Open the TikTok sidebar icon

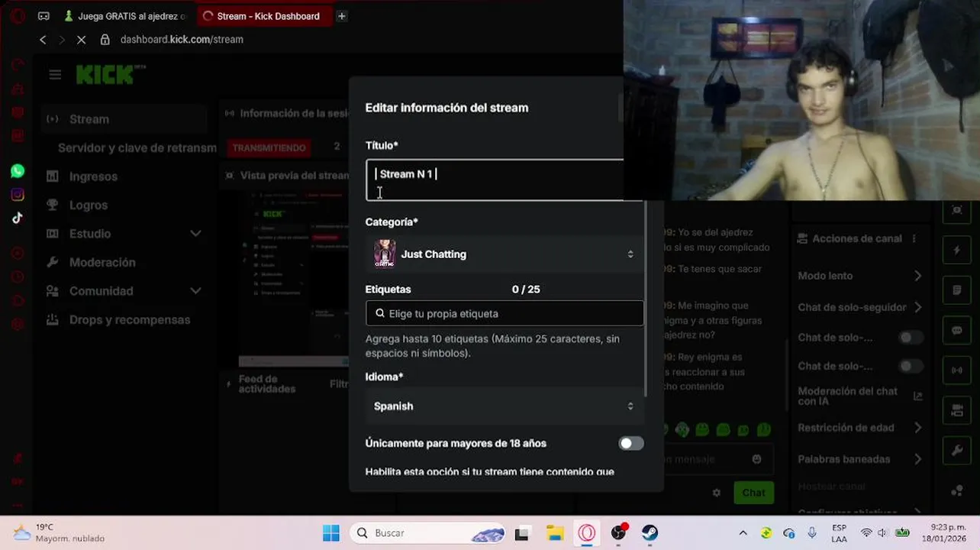click(x=18, y=218)
